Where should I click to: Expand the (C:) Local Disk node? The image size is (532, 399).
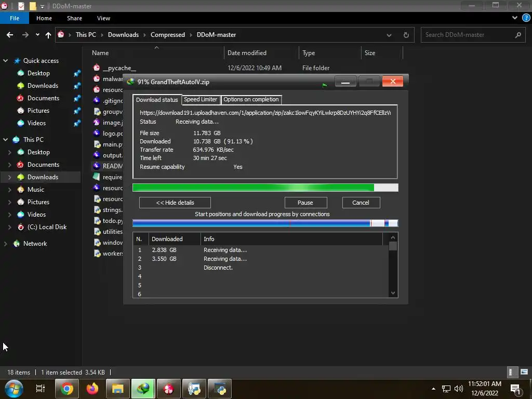(9, 227)
